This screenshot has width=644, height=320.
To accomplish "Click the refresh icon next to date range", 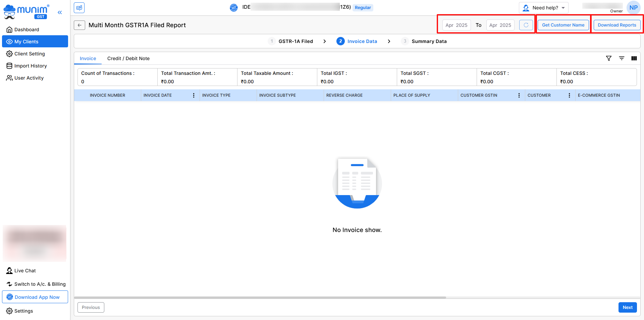I will click(x=526, y=25).
